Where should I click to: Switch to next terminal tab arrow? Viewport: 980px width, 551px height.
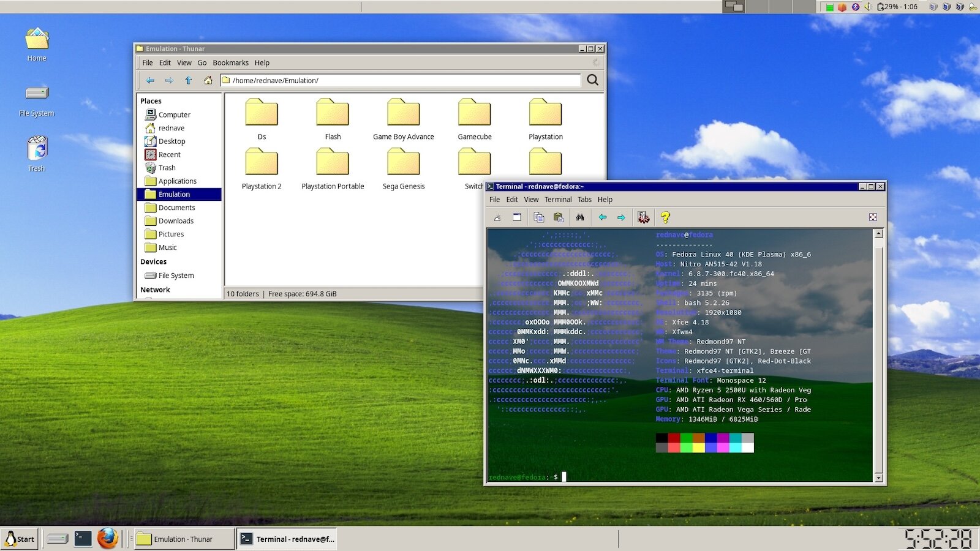tap(621, 217)
